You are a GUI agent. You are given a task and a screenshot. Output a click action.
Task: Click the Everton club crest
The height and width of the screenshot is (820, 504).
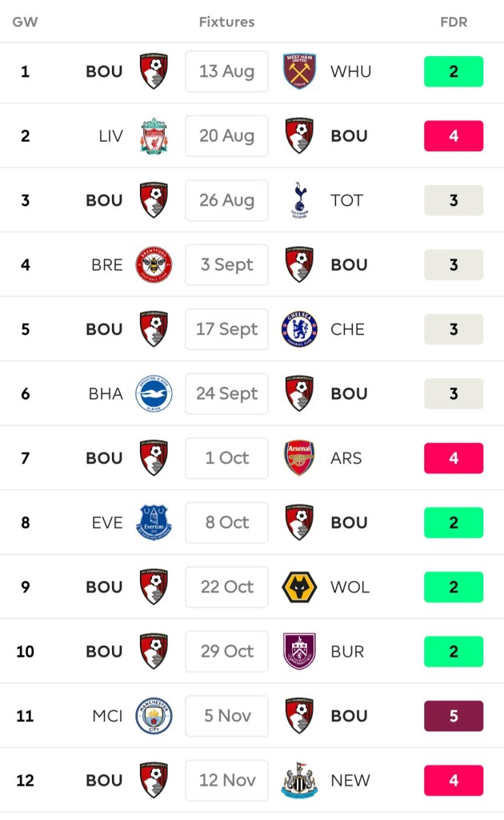(154, 523)
